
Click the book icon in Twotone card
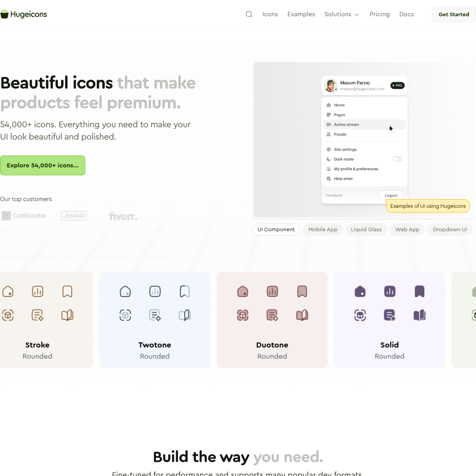click(x=185, y=315)
